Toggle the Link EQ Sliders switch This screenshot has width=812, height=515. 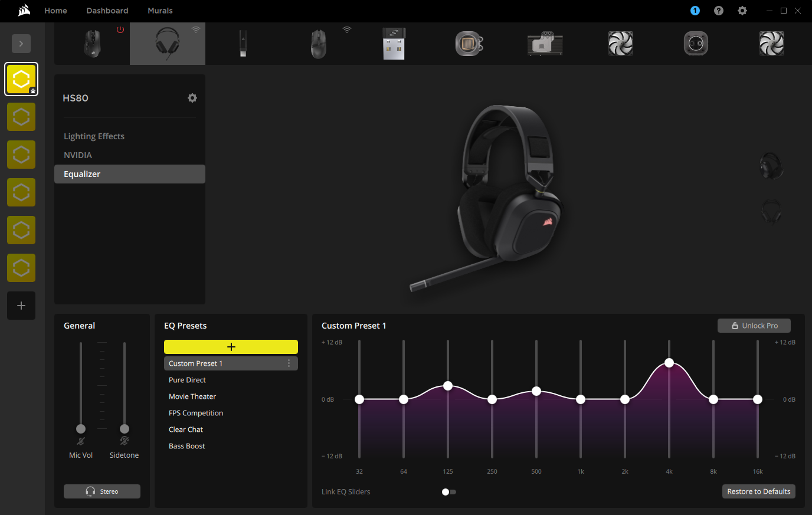(x=449, y=492)
